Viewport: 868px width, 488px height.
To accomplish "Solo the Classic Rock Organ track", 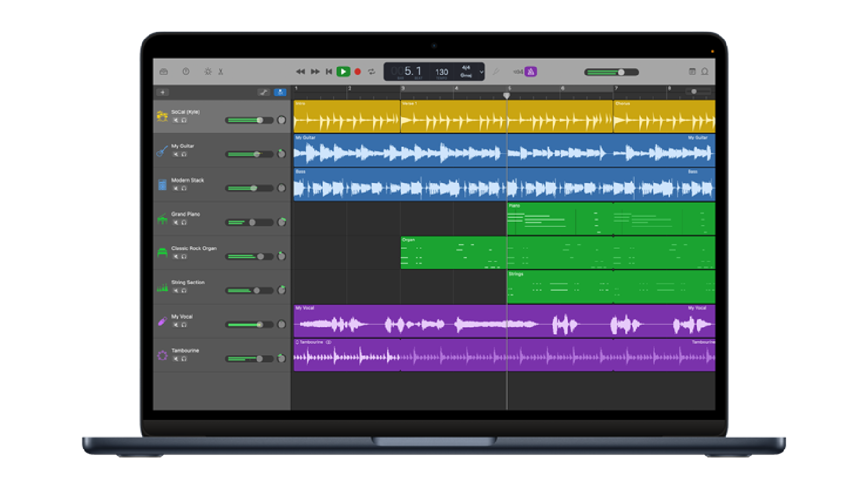I will pos(184,256).
